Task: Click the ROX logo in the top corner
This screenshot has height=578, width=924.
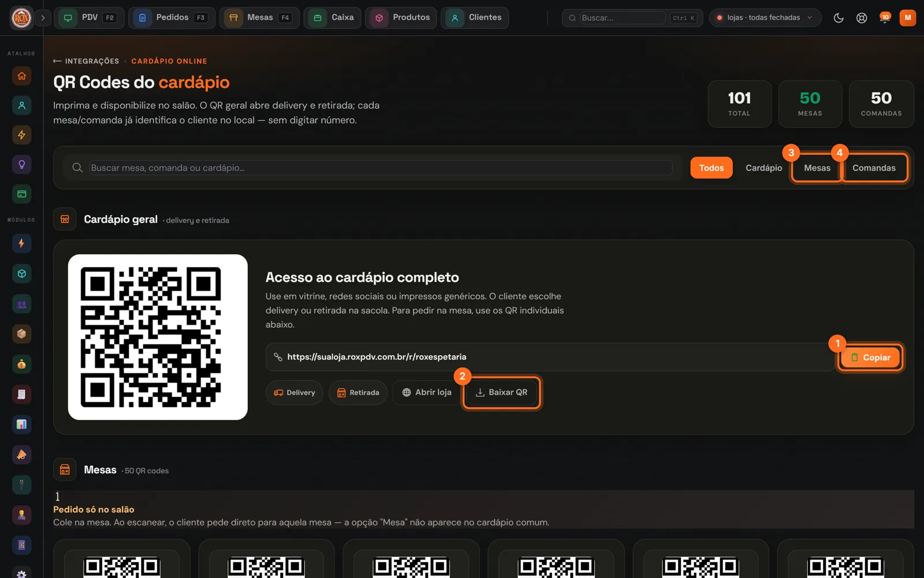Action: point(21,18)
